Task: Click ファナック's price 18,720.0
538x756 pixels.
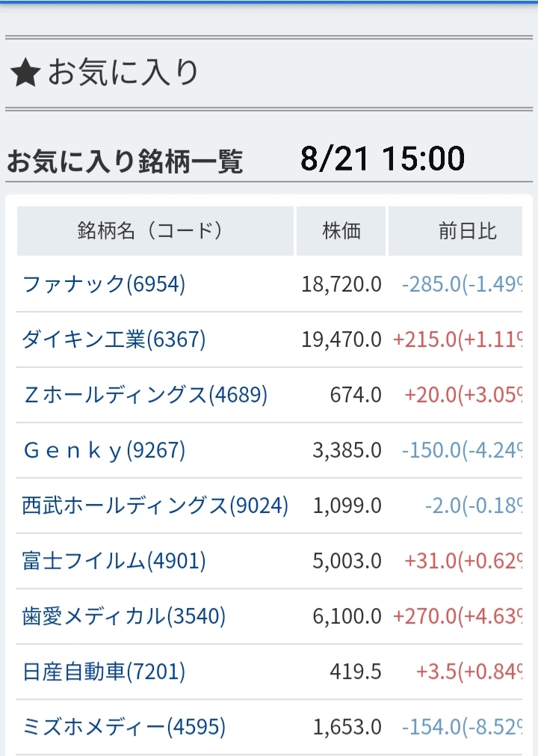Action: 341,284
